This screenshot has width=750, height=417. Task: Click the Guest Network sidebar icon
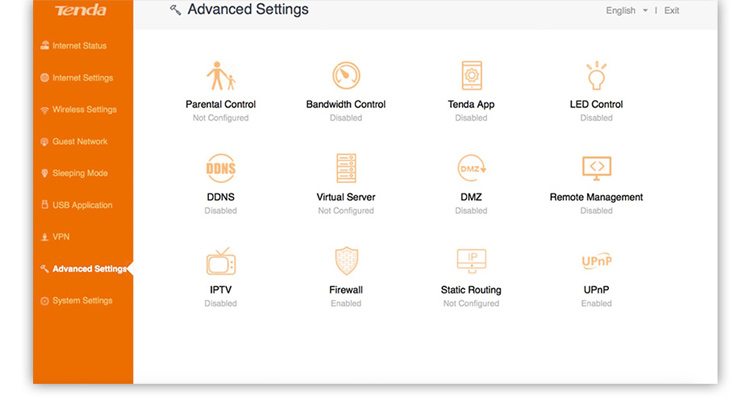coord(44,142)
